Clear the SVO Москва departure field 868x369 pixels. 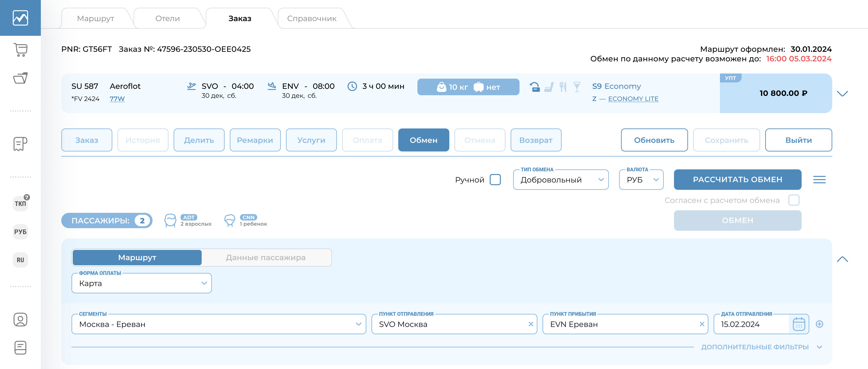click(x=531, y=324)
